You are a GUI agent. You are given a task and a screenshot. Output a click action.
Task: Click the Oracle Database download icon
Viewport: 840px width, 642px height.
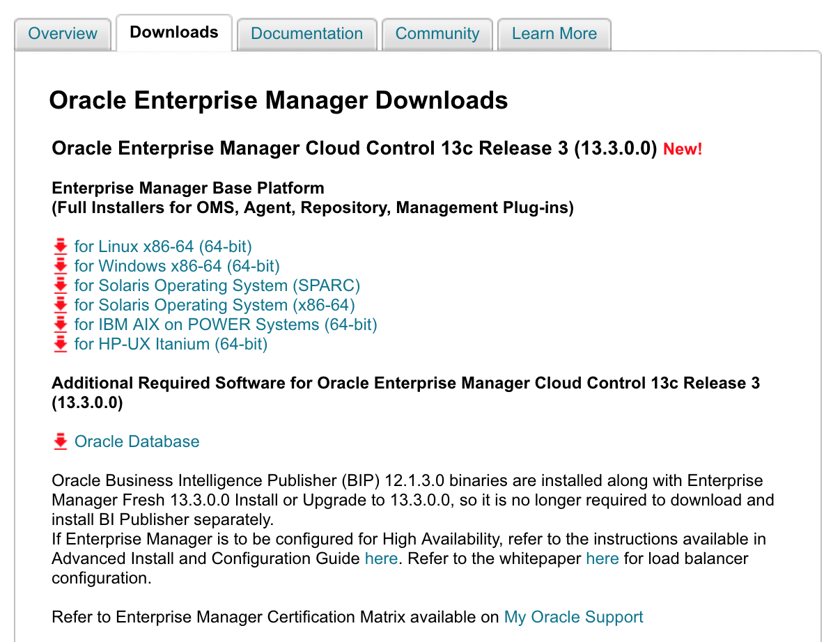(61, 441)
